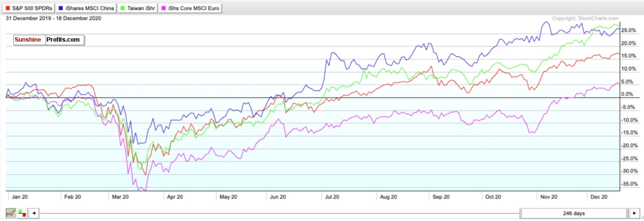The height and width of the screenshot is (221, 644).
Task: Click the date range text '31 December 2019 - 18 December 2020'
Action: pyautogui.click(x=53, y=18)
